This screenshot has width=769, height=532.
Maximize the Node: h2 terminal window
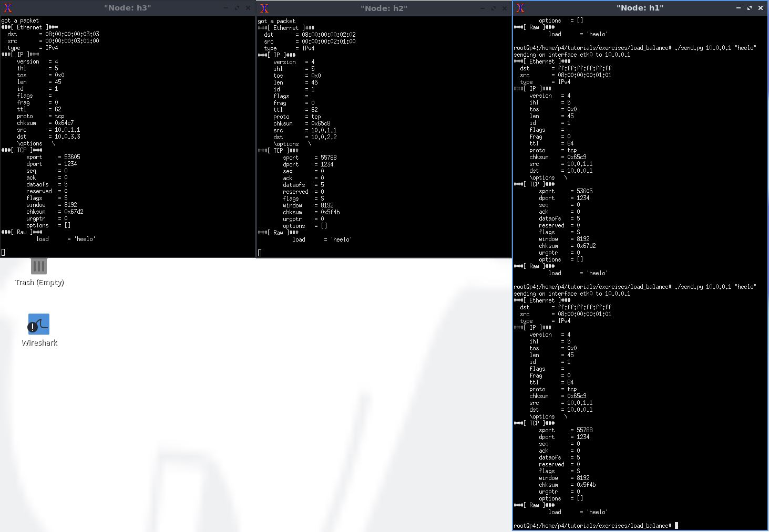tap(494, 8)
